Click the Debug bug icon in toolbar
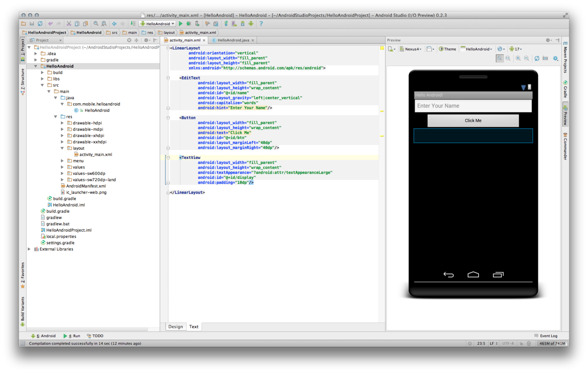This screenshot has width=588, height=373. point(189,24)
